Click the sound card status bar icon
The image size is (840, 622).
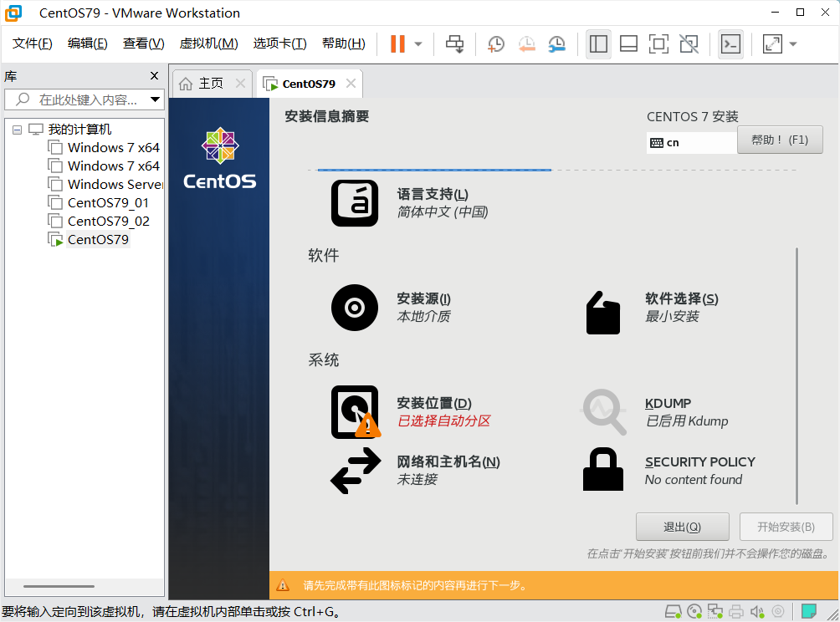click(757, 611)
